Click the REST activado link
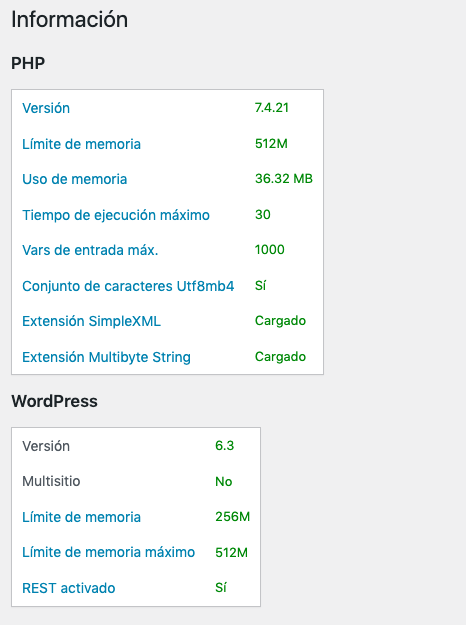The height and width of the screenshot is (625, 466). tap(69, 588)
